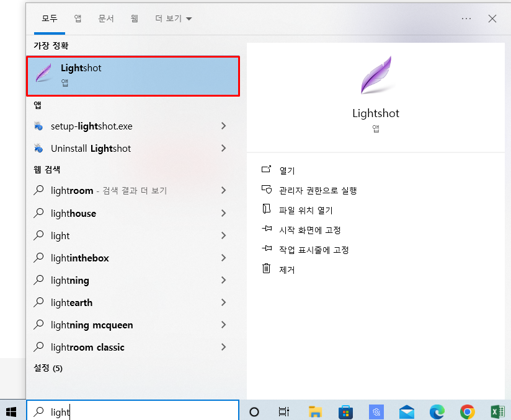511x420 pixels.
Task: Expand lightearth suggestion arrow
Action: 223,302
